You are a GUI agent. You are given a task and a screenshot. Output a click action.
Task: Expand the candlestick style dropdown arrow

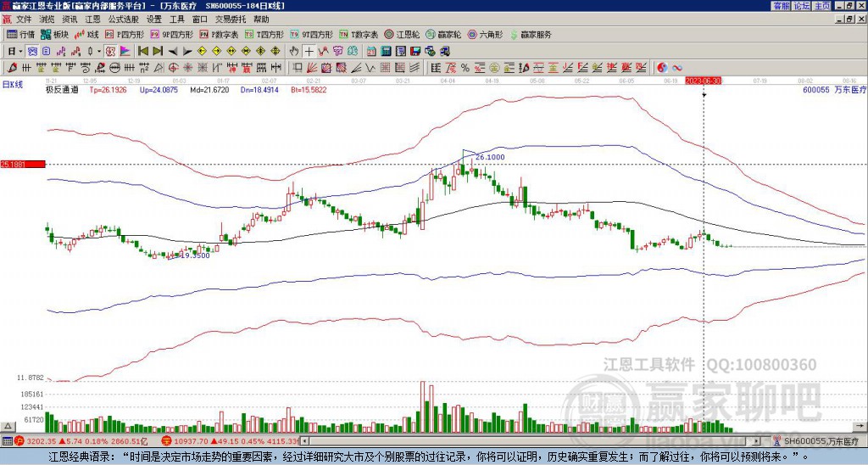pyautogui.click(x=99, y=52)
